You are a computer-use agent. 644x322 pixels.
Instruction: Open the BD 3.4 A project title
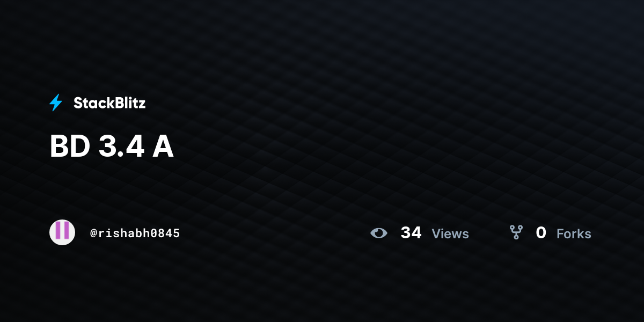pos(112,147)
